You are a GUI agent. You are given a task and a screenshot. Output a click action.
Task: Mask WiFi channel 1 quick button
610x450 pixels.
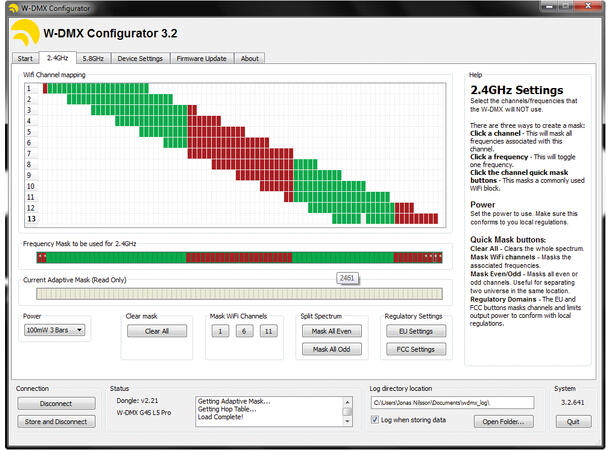pos(219,331)
